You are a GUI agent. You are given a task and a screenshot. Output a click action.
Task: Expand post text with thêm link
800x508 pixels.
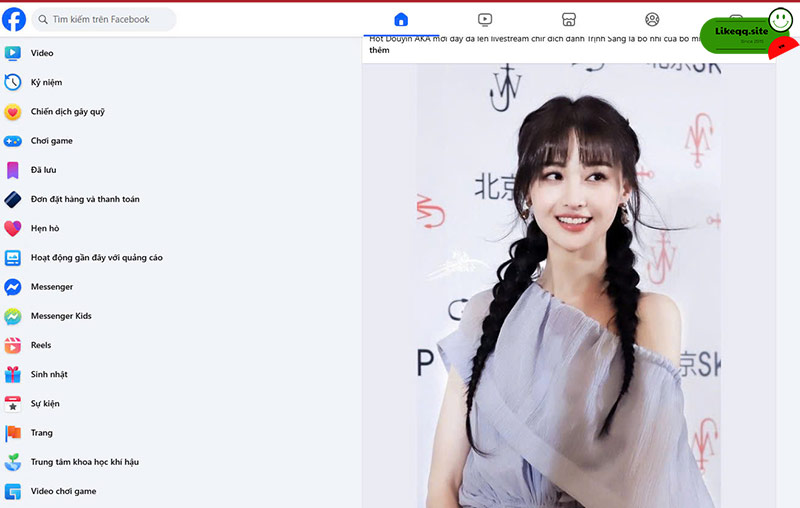379,50
